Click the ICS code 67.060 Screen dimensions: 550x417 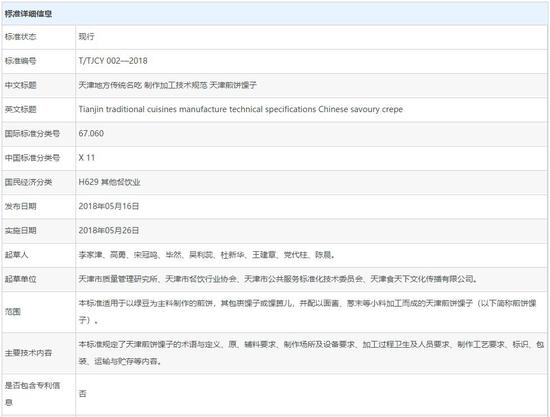tap(91, 134)
